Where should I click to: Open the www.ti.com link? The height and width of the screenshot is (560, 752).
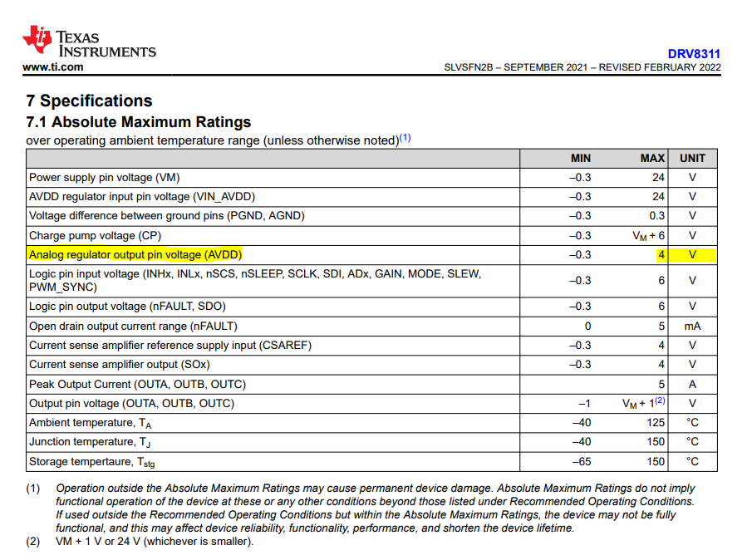(x=53, y=67)
